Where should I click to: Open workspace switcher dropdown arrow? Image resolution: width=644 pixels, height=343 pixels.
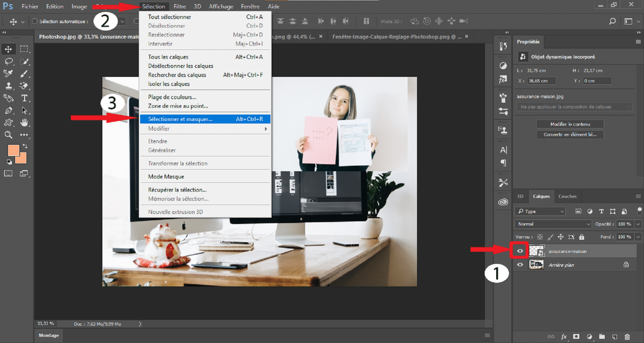click(x=639, y=21)
